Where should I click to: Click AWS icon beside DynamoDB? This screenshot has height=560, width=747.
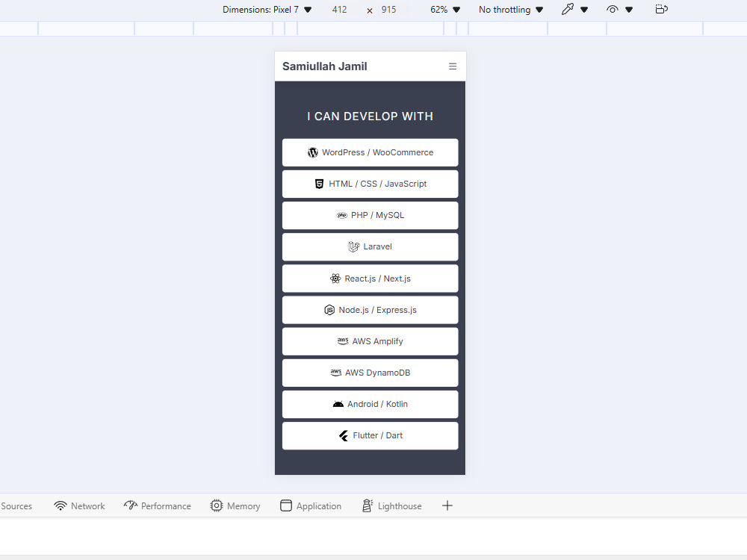click(x=336, y=373)
